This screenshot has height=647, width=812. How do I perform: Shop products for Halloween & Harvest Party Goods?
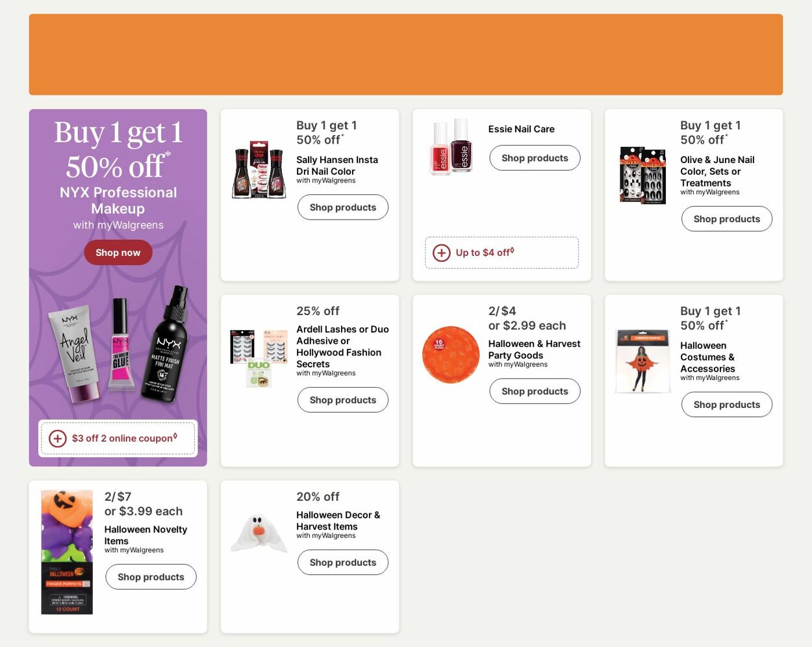[x=535, y=391]
